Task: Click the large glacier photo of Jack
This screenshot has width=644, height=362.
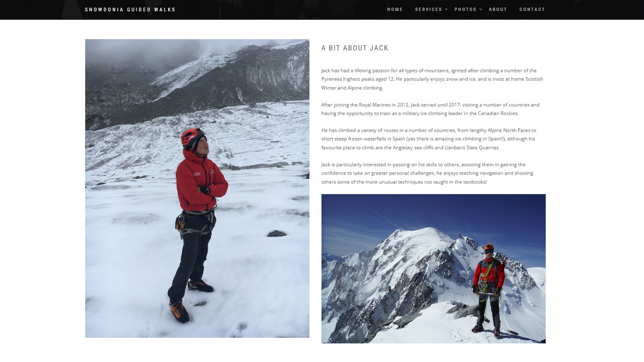Action: [197, 189]
